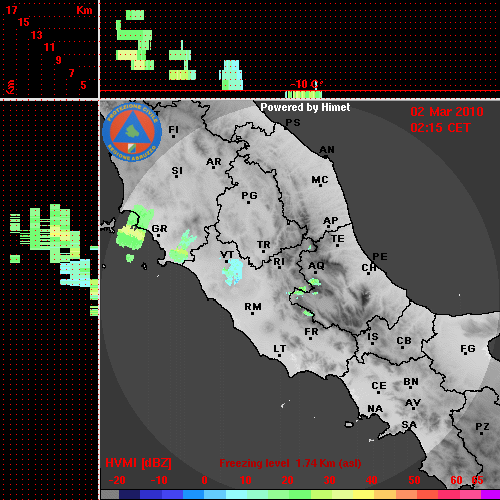
Task: Click the VT city label
Action: tap(227, 255)
